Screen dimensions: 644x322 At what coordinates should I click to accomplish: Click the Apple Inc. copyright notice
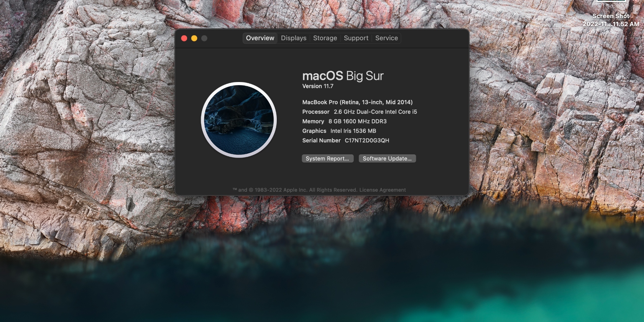[295, 190]
